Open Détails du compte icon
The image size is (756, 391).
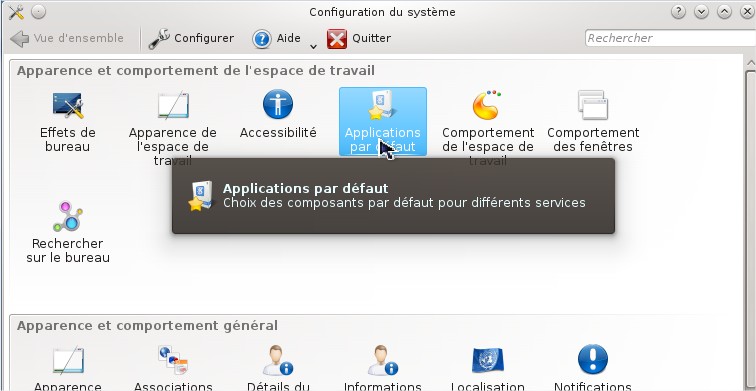pos(278,360)
